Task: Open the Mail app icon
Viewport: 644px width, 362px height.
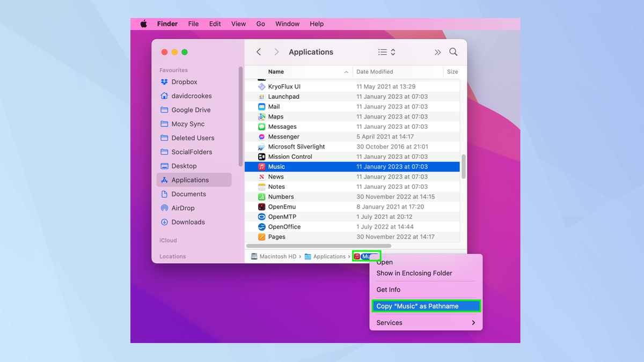Action: [260, 106]
